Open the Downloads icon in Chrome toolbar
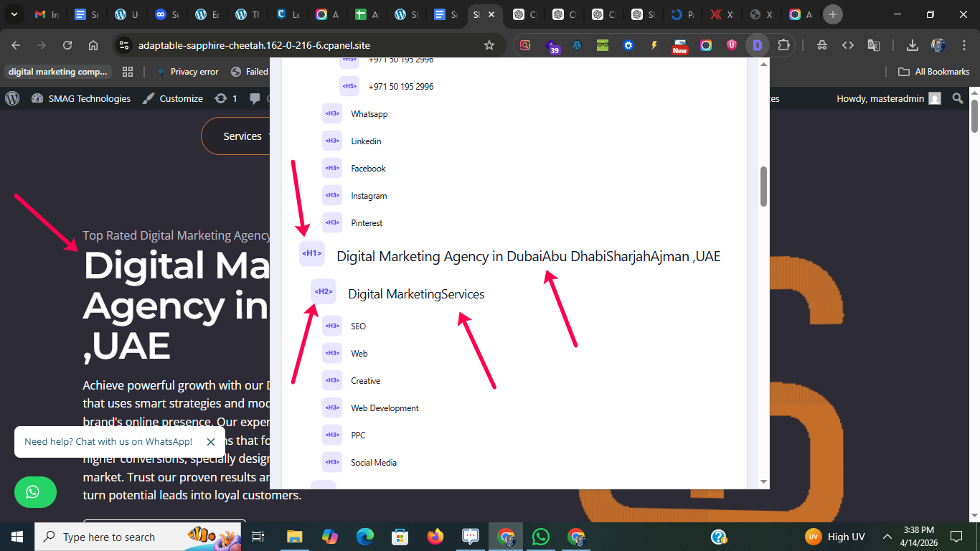 coord(912,45)
